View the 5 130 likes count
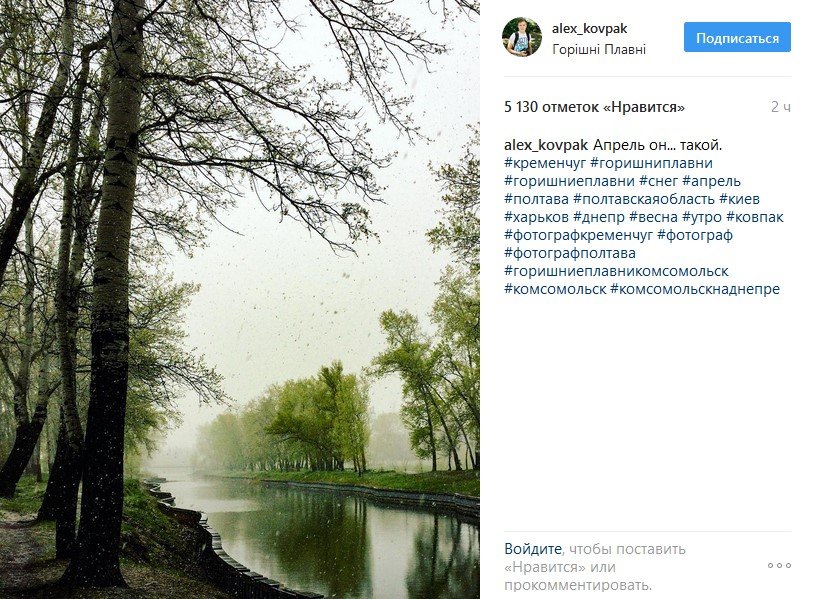This screenshot has width=814, height=599. pos(594,107)
